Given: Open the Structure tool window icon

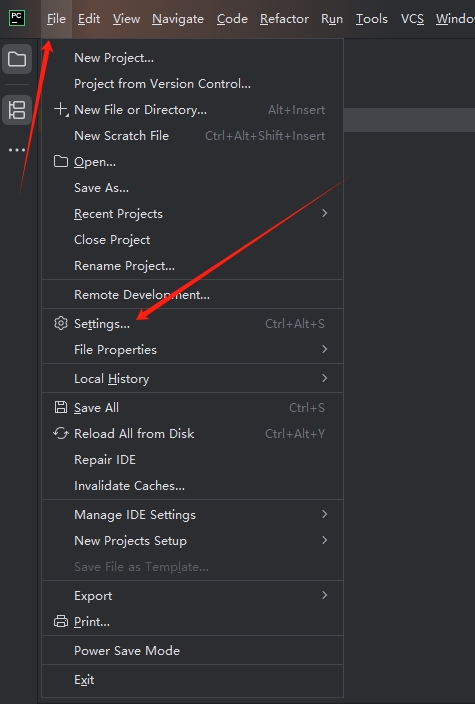Looking at the screenshot, I should point(17,110).
